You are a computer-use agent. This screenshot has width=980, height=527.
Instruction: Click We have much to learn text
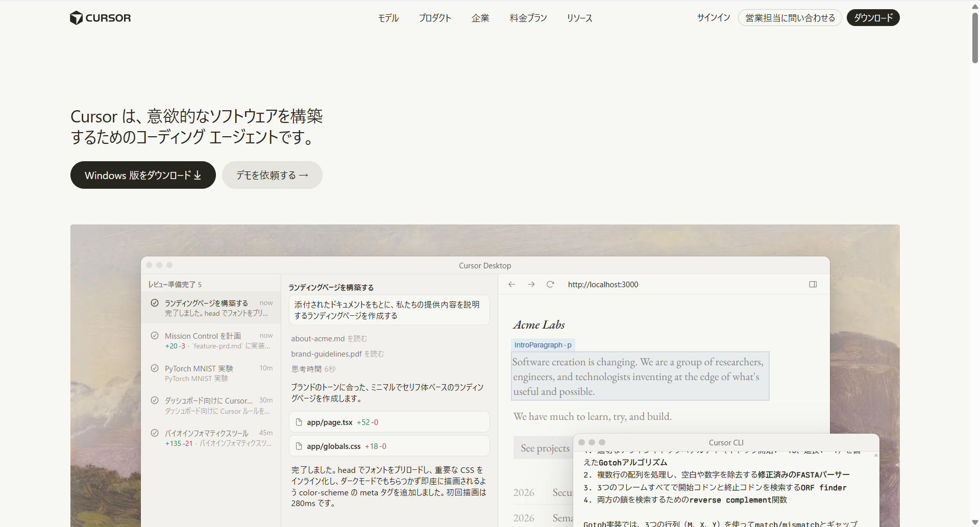[593, 416]
